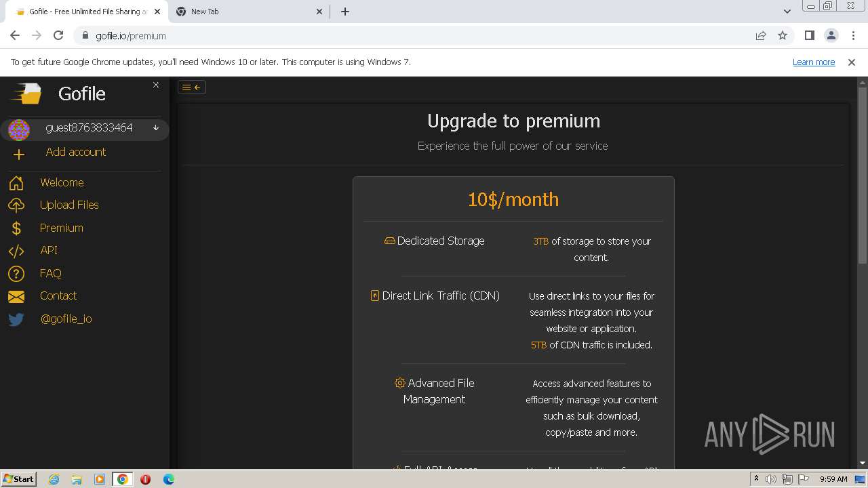Click the Premium dollar icon

(x=16, y=228)
